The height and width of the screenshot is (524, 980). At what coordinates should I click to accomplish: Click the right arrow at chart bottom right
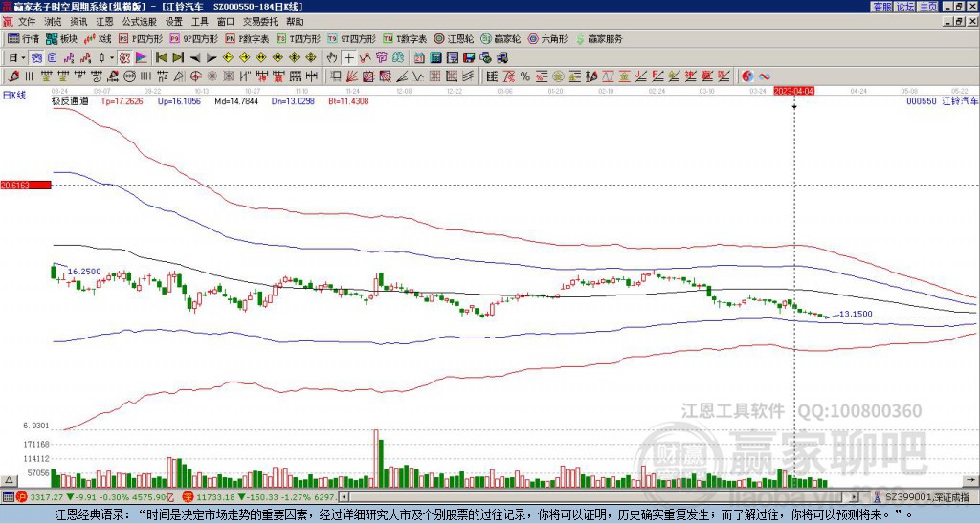[969, 480]
